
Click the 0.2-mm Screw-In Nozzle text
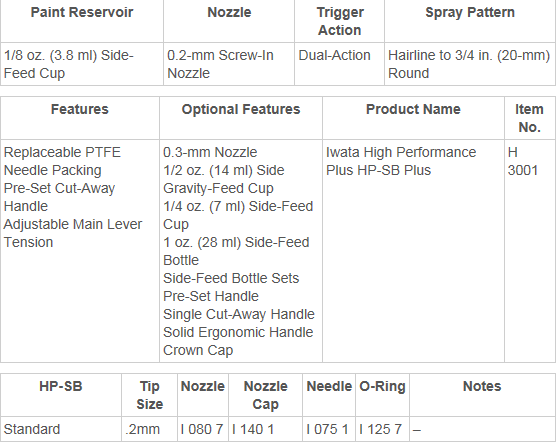[x=220, y=64]
